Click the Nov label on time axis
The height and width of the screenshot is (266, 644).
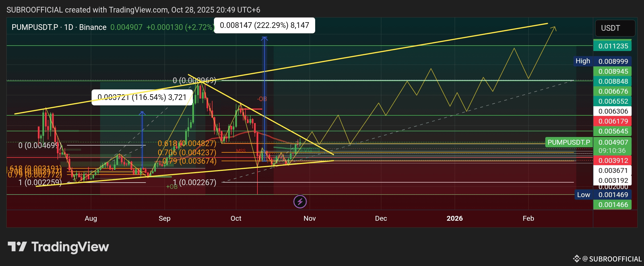(x=309, y=218)
